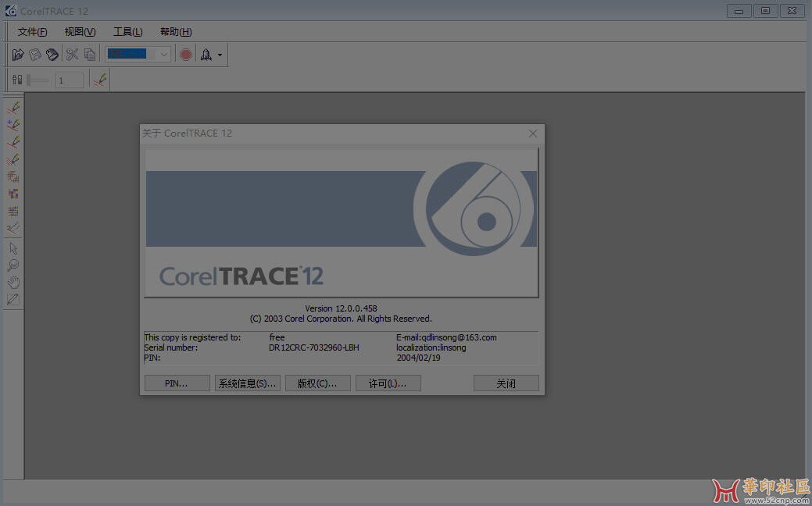Click the pen trace icon on the property bar

pyautogui.click(x=100, y=80)
